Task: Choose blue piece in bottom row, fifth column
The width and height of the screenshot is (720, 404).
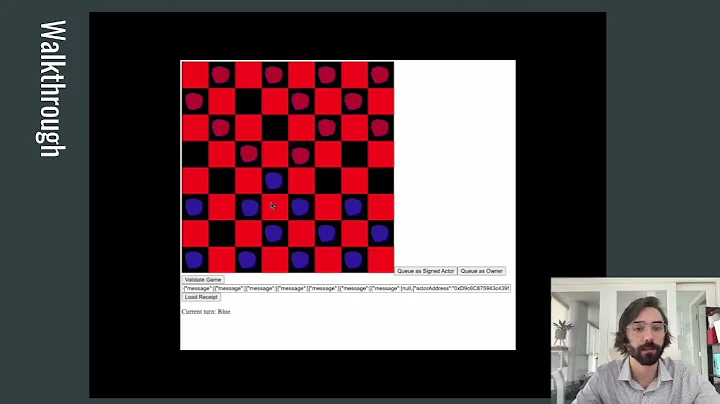Action: (x=300, y=260)
